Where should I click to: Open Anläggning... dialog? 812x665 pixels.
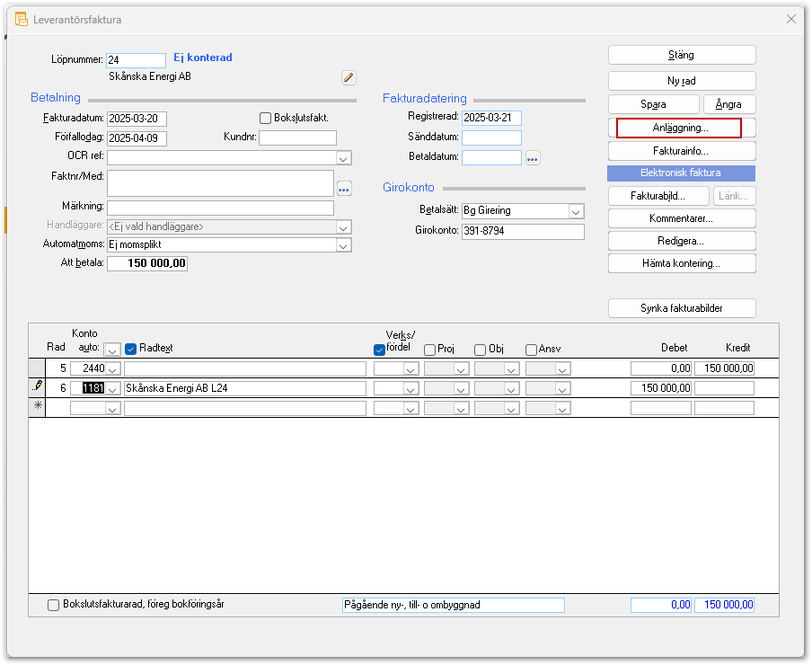[x=682, y=128]
